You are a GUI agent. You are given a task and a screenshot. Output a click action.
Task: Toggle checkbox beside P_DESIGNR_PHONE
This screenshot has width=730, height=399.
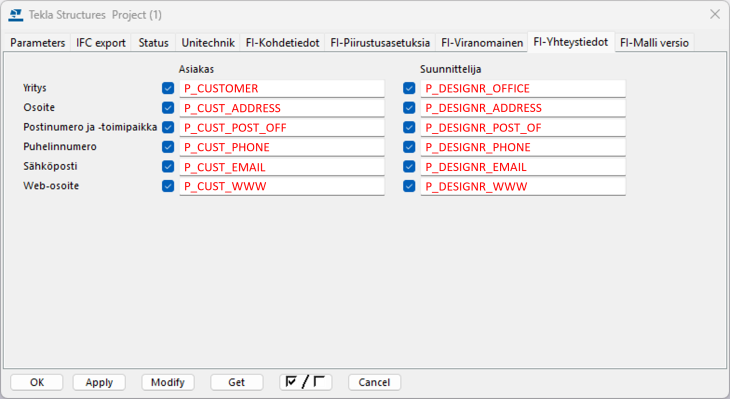pyautogui.click(x=409, y=147)
